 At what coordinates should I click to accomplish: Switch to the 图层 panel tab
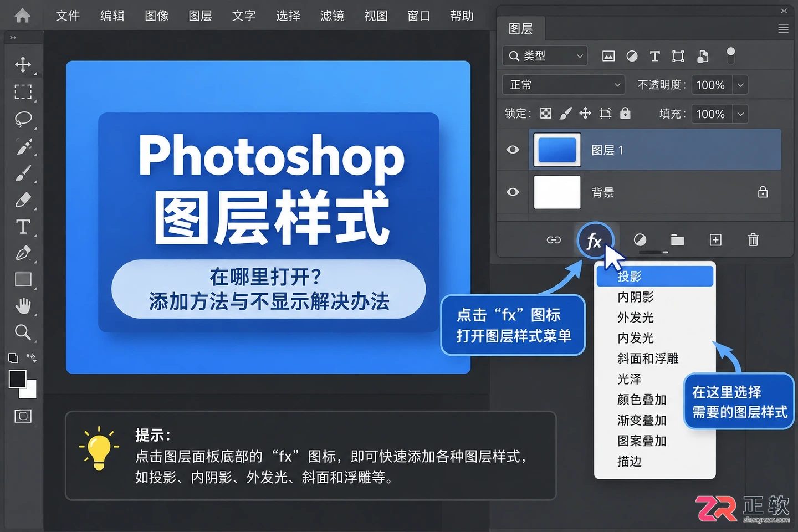coord(521,29)
